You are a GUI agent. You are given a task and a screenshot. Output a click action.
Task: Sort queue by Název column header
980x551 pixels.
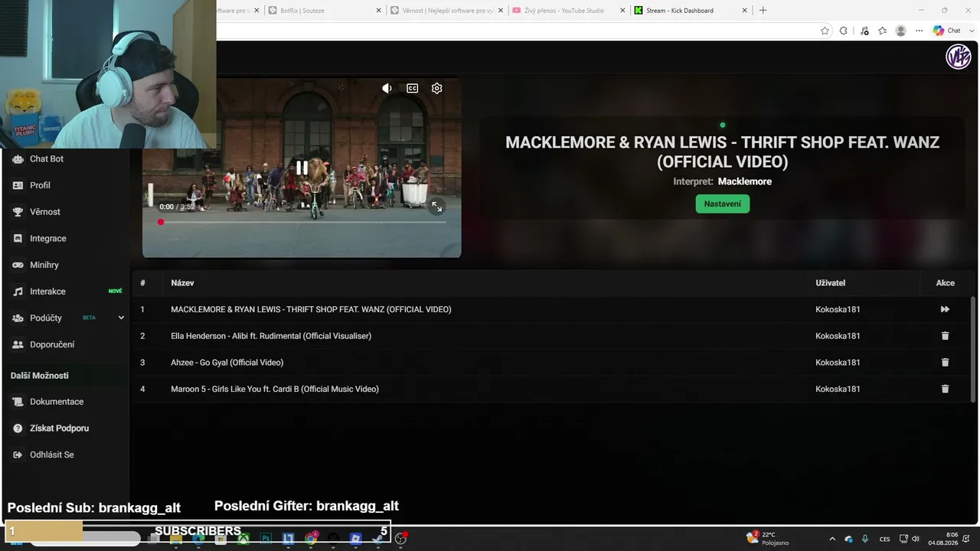[x=182, y=283]
